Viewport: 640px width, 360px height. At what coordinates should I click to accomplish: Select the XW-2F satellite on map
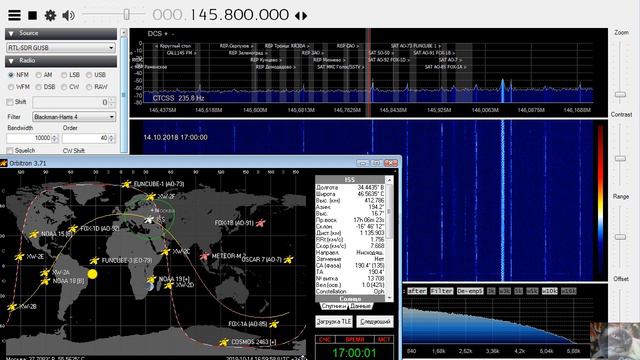click(151, 197)
